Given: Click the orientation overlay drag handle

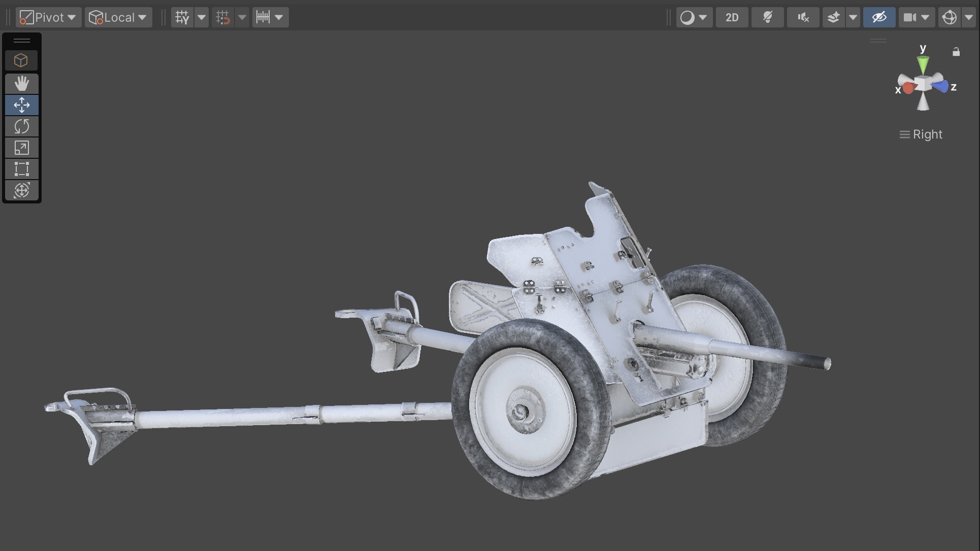Looking at the screenshot, I should (878, 41).
